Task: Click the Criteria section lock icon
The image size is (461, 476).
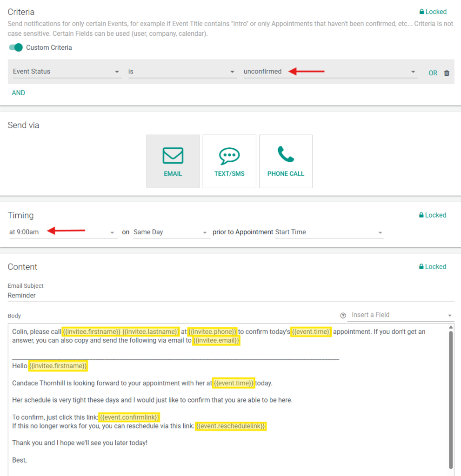Action: (422, 12)
